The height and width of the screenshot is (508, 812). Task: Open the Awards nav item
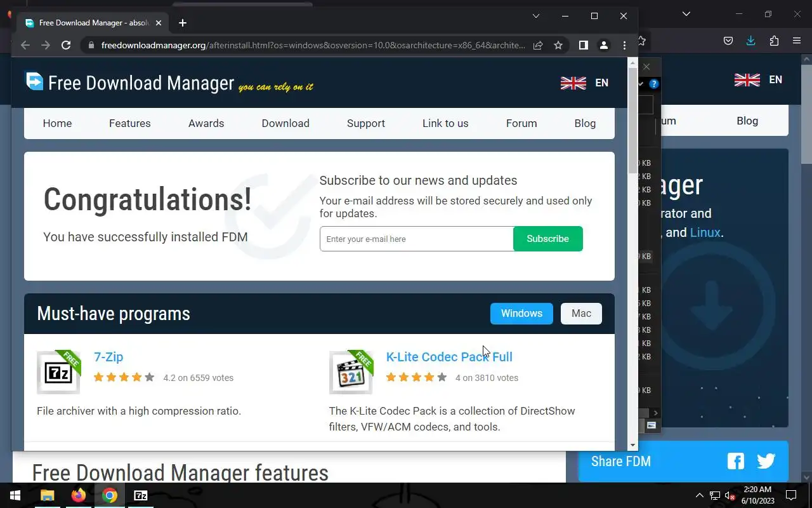click(206, 123)
